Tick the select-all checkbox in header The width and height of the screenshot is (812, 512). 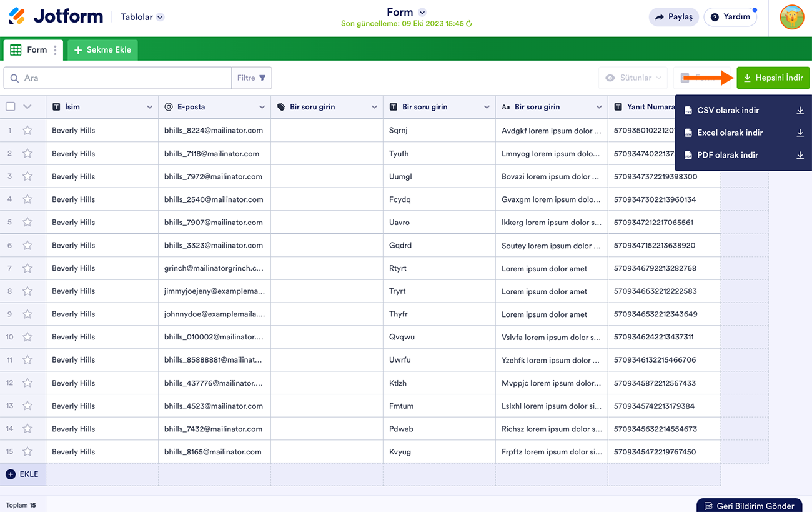11,107
